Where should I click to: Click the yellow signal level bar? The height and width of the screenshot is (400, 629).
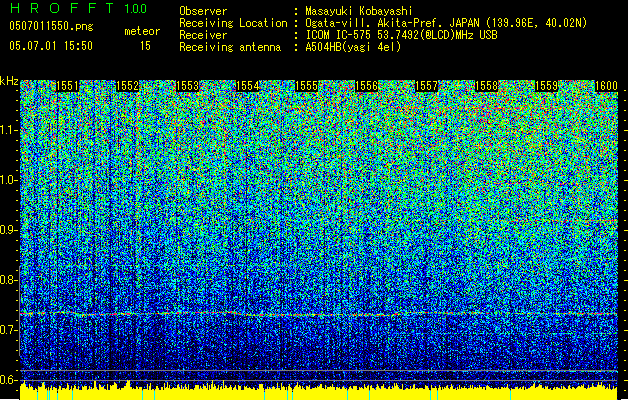pos(314,392)
